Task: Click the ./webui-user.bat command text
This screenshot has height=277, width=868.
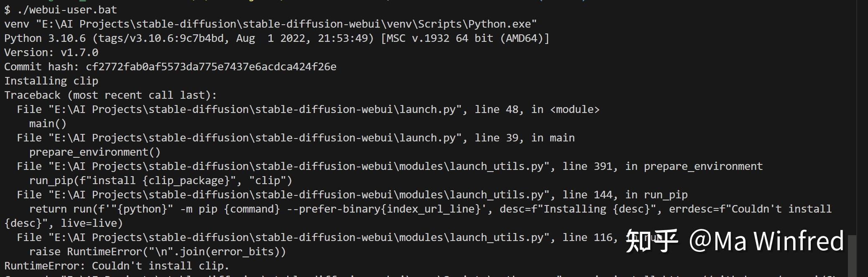Action: (x=67, y=10)
